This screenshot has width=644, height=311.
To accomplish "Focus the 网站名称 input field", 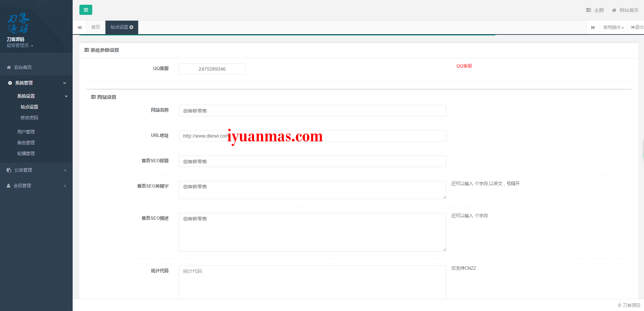I will pyautogui.click(x=312, y=111).
